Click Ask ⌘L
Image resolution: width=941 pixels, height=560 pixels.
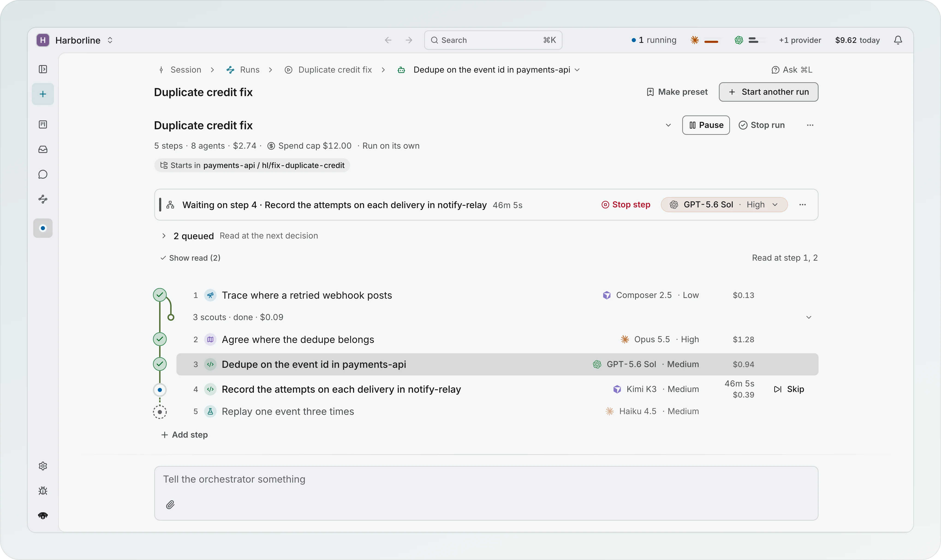(x=792, y=70)
